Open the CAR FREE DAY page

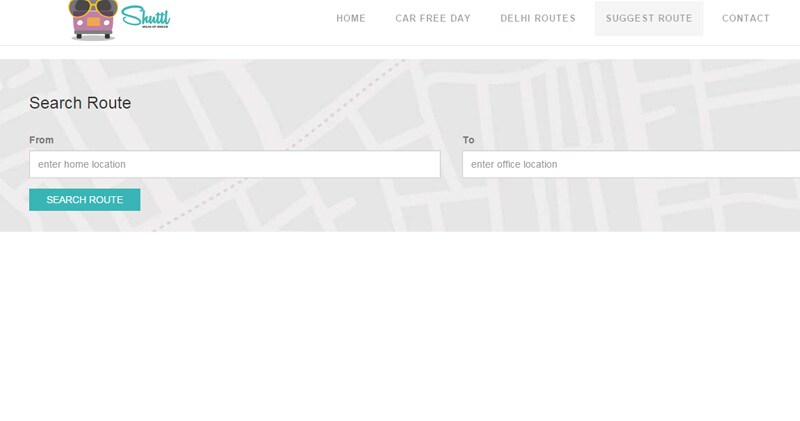tap(433, 18)
